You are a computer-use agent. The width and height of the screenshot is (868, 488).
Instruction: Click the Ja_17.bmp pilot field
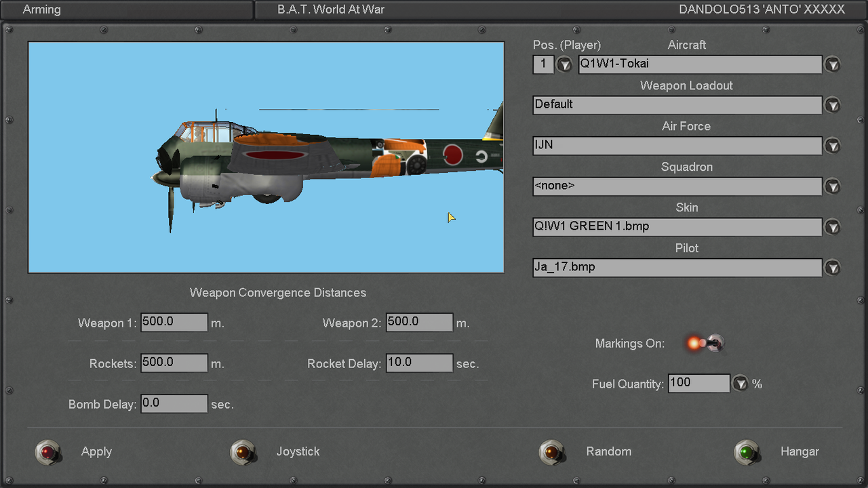coord(677,268)
